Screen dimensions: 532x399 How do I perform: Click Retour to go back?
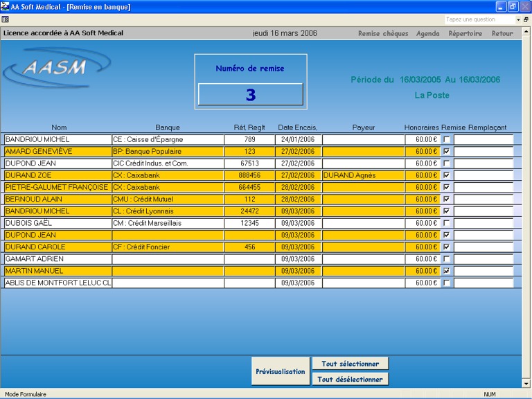pos(502,33)
